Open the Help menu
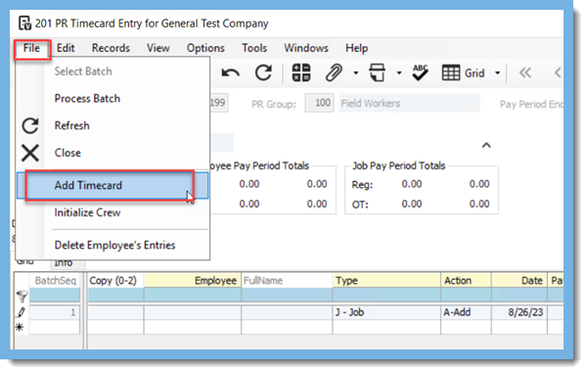Viewport: 588px width, 374px height. (357, 48)
